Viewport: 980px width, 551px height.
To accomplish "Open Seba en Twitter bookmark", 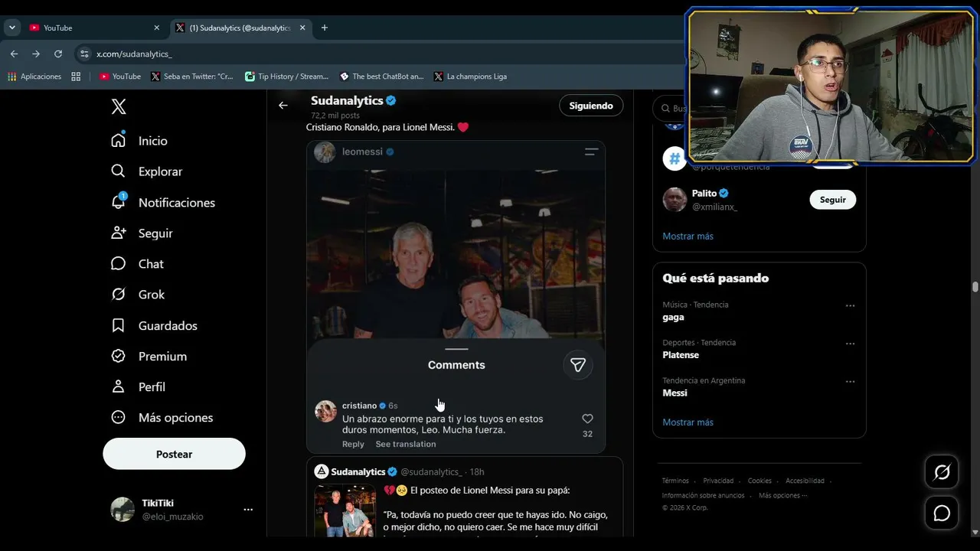I will point(192,77).
